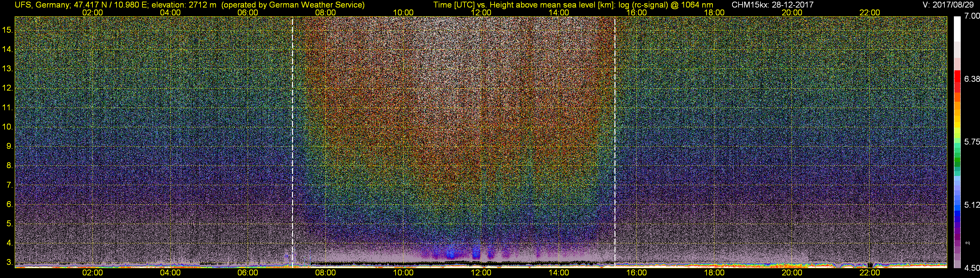Click the '14:00' label on the bottom time axis
Viewport: 980px width, 278px height.
(x=559, y=273)
